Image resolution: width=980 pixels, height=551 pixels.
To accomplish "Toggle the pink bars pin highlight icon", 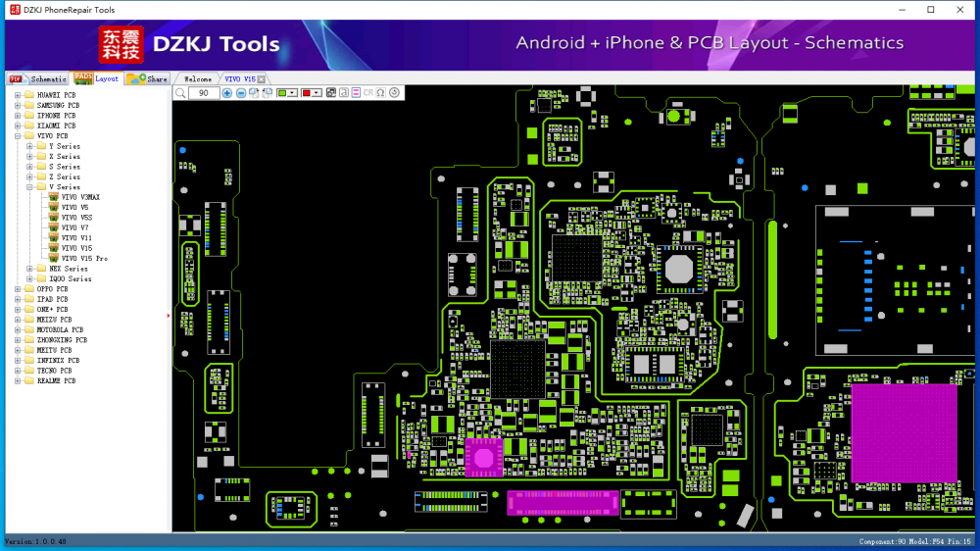I will coord(357,93).
